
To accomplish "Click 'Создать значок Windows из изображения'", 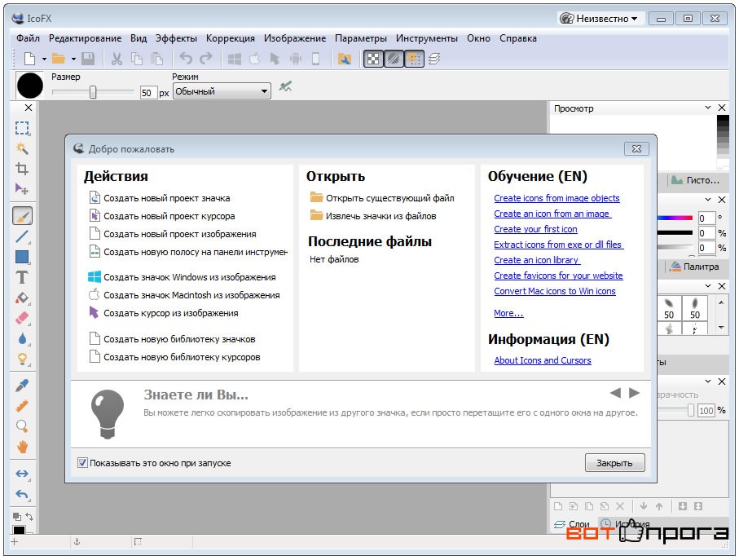I will click(182, 277).
